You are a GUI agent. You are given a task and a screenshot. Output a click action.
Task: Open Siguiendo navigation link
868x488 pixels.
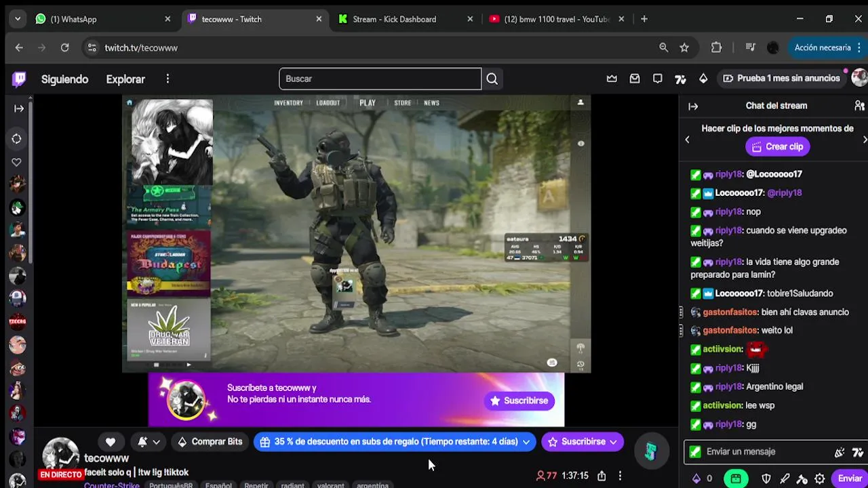click(x=64, y=79)
